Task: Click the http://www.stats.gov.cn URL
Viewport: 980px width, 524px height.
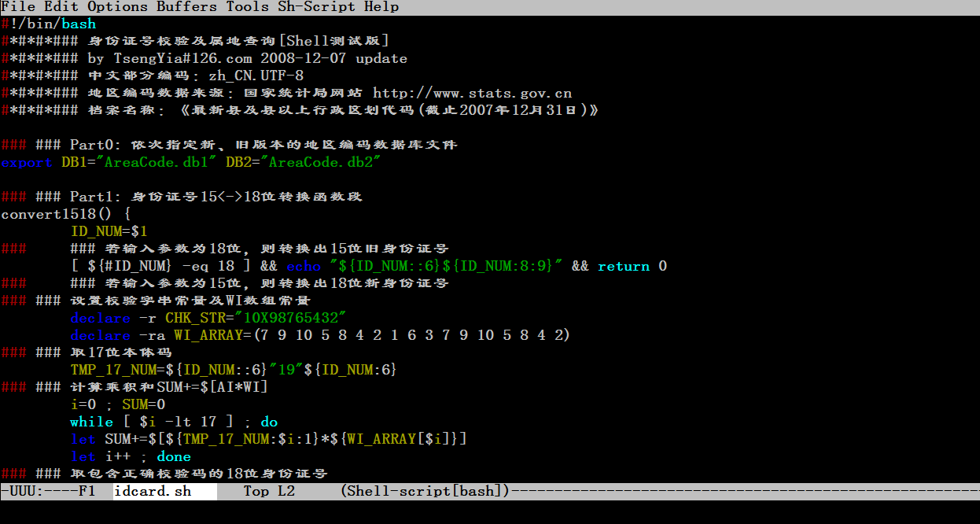Action: click(x=472, y=94)
